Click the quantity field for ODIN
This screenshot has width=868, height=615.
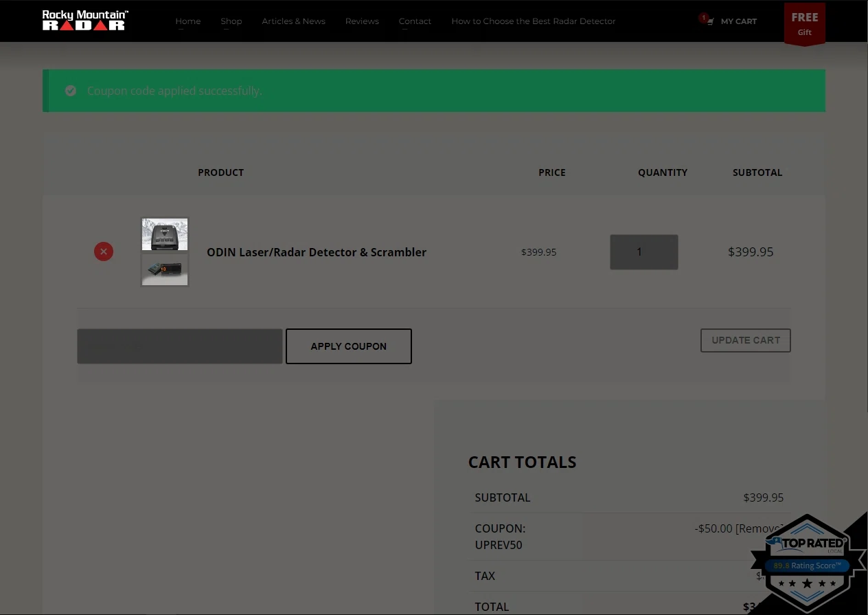[644, 252]
